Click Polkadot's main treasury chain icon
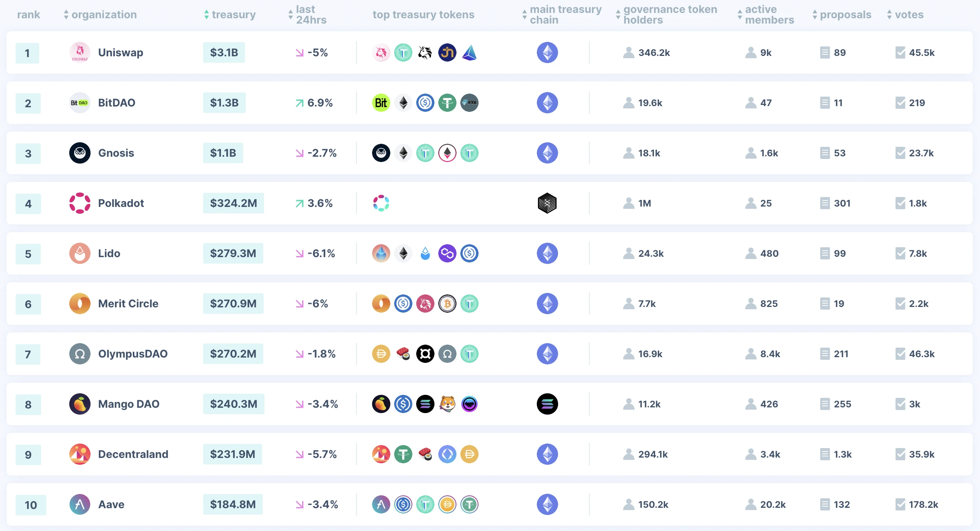980x531 pixels. [547, 203]
